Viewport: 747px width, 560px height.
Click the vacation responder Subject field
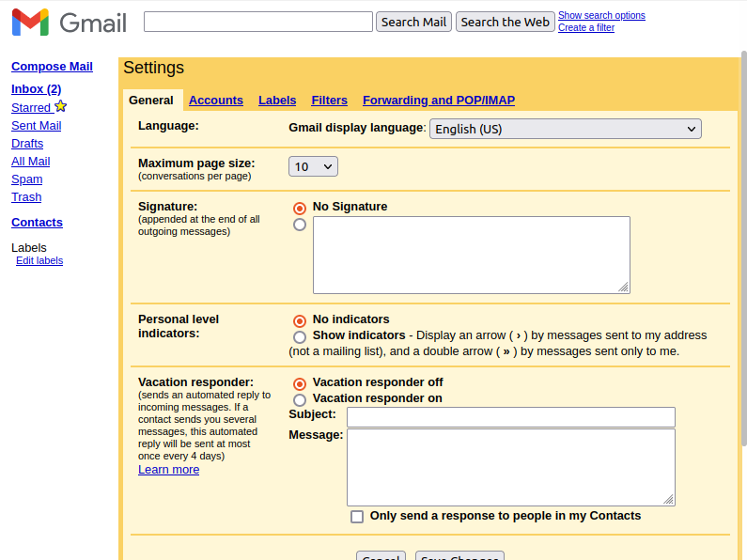tap(511, 417)
